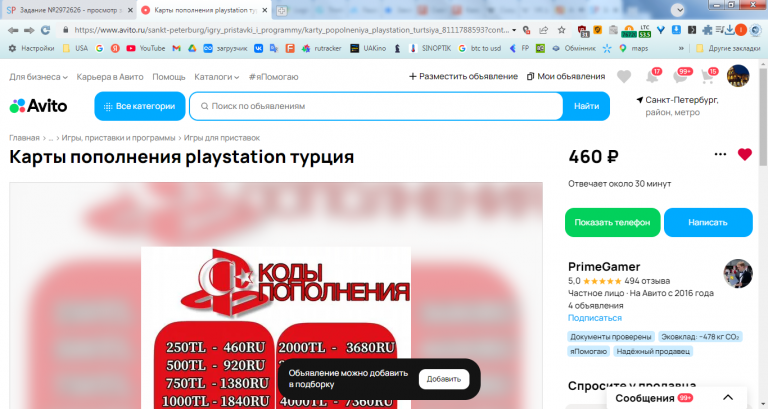Close the Задание №2972626 tab

[x=130, y=10]
